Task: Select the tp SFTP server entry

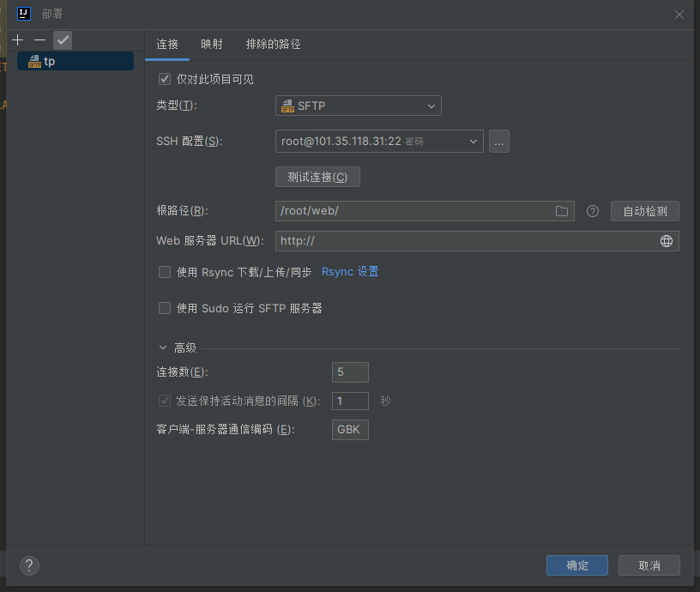Action: coord(75,61)
